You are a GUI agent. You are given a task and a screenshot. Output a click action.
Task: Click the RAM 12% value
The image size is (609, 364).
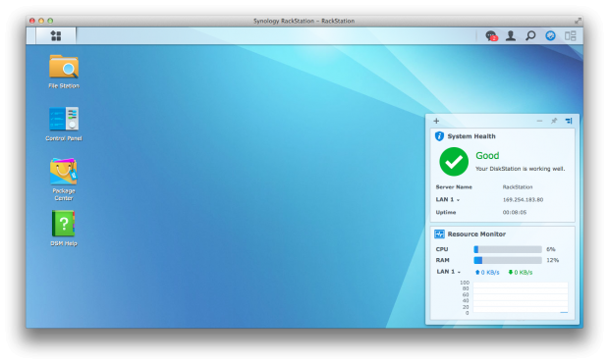click(x=553, y=260)
